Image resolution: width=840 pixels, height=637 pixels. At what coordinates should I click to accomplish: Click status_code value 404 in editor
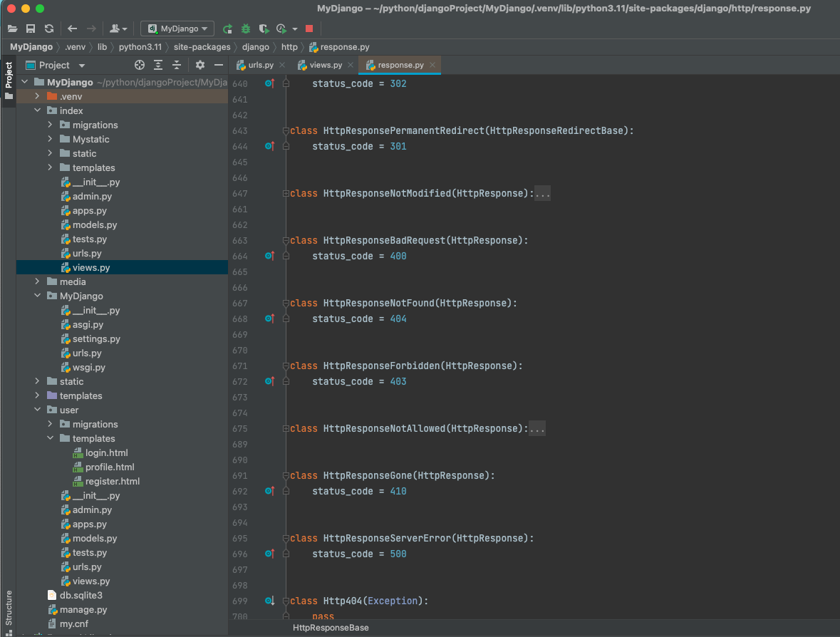[x=398, y=318]
